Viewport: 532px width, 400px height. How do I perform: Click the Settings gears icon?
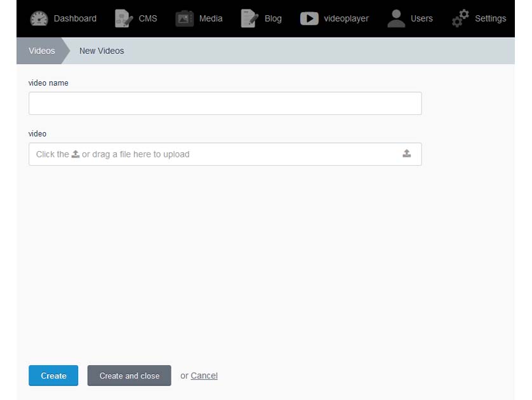[460, 18]
